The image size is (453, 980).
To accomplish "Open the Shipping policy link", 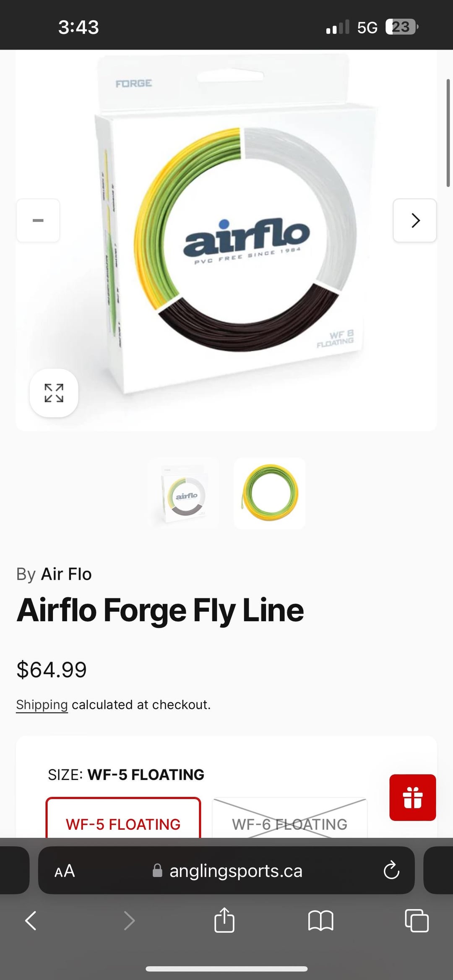I will pos(42,705).
